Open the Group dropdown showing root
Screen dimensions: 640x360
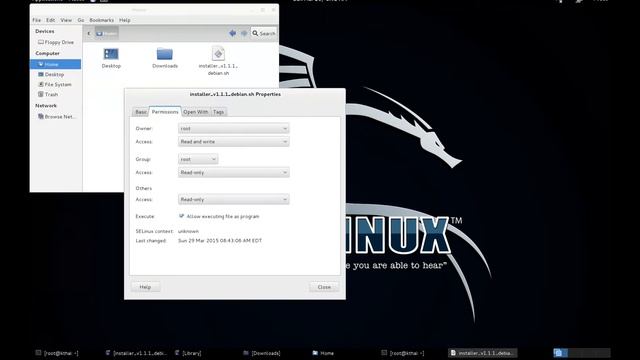coord(198,159)
